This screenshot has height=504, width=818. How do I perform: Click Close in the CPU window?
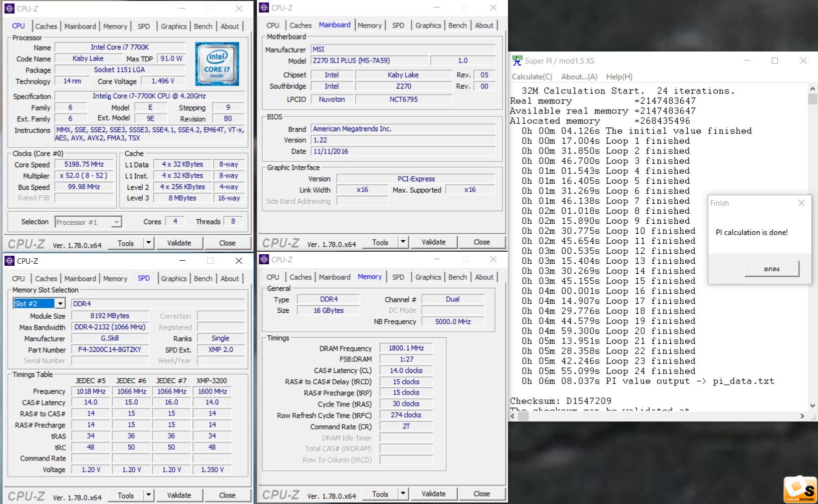(227, 243)
